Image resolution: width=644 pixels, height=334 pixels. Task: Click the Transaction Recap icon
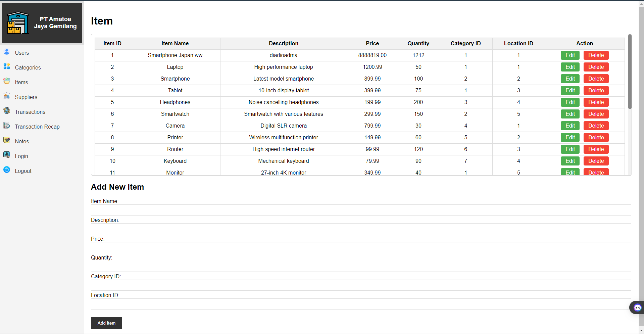point(7,126)
